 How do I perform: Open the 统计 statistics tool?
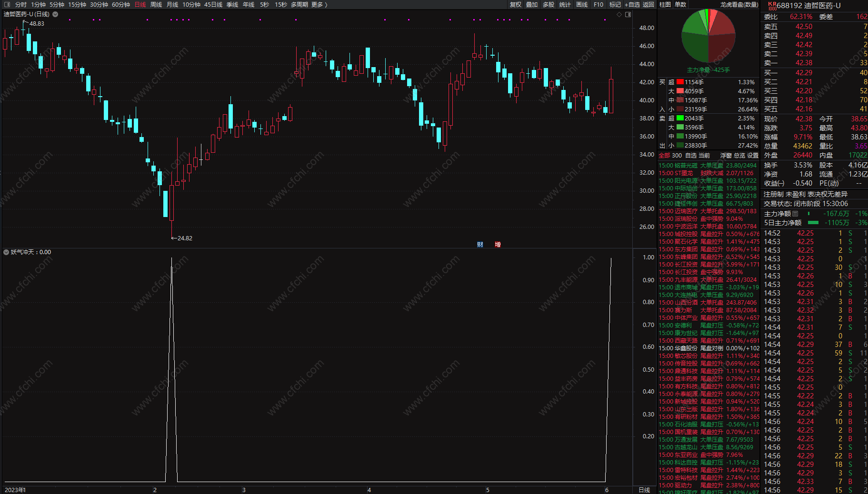point(565,4)
